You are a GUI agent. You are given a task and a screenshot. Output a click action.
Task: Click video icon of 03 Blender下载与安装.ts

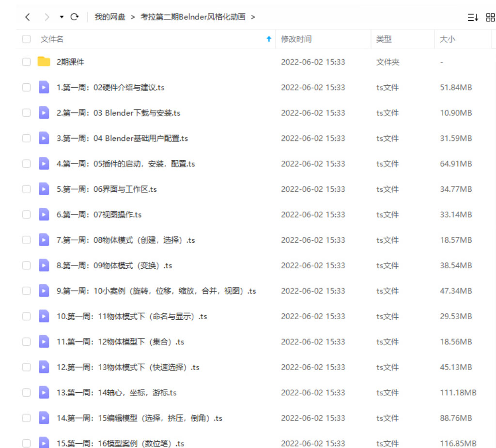(x=44, y=112)
